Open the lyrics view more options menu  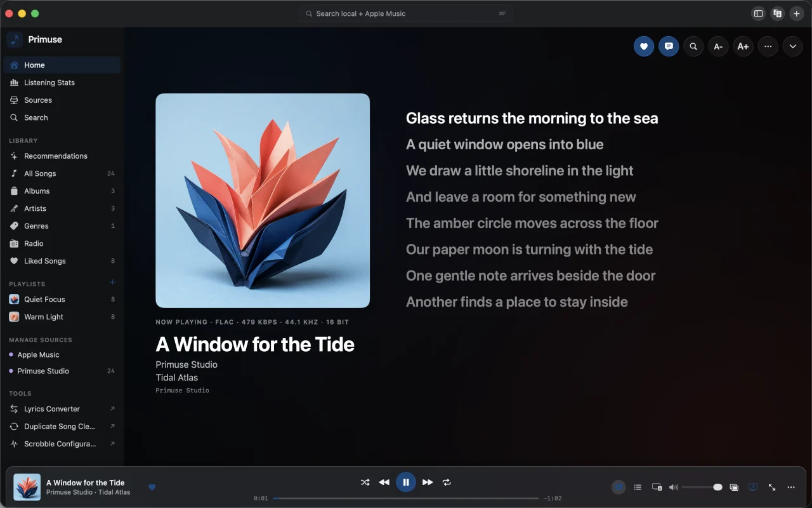coord(768,46)
